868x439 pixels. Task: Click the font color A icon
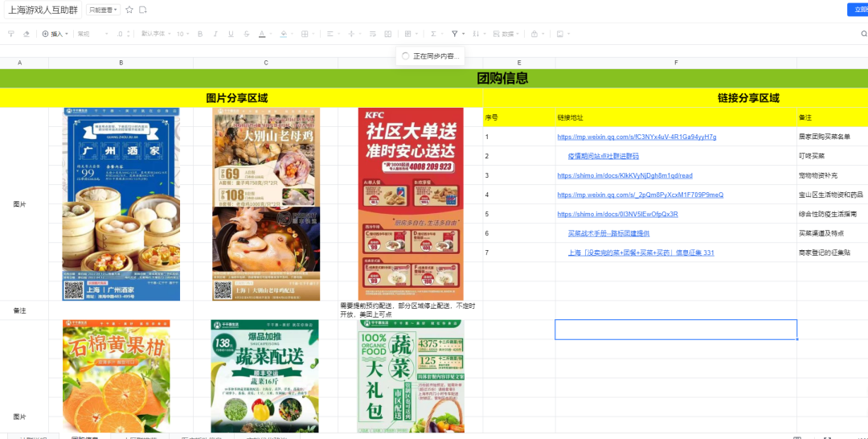coord(262,34)
